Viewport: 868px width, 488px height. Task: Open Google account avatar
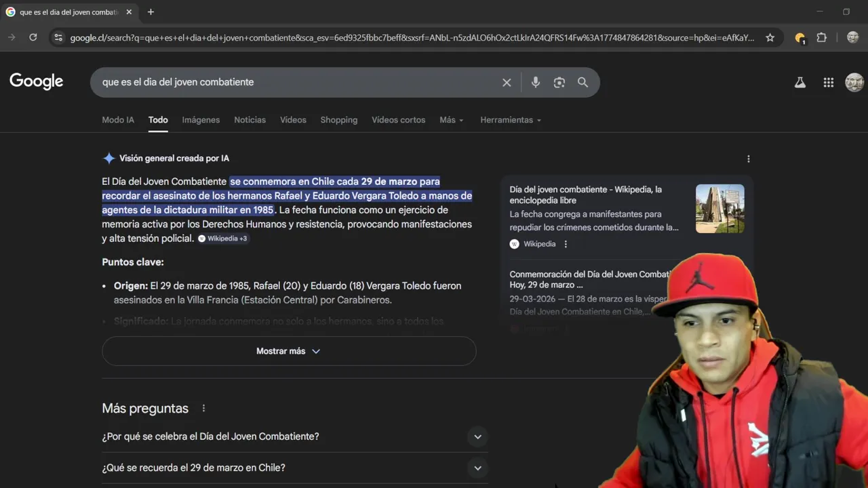pyautogui.click(x=854, y=82)
